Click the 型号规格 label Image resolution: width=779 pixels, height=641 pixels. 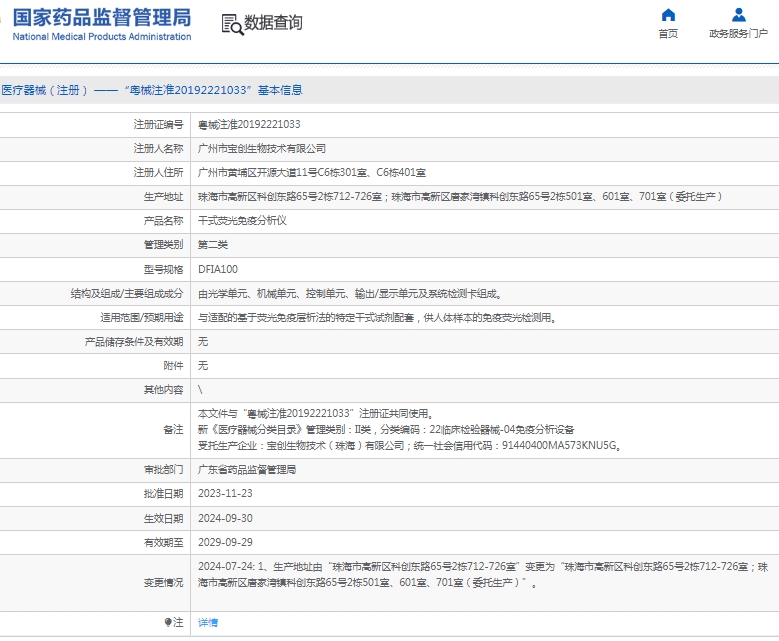coord(163,269)
